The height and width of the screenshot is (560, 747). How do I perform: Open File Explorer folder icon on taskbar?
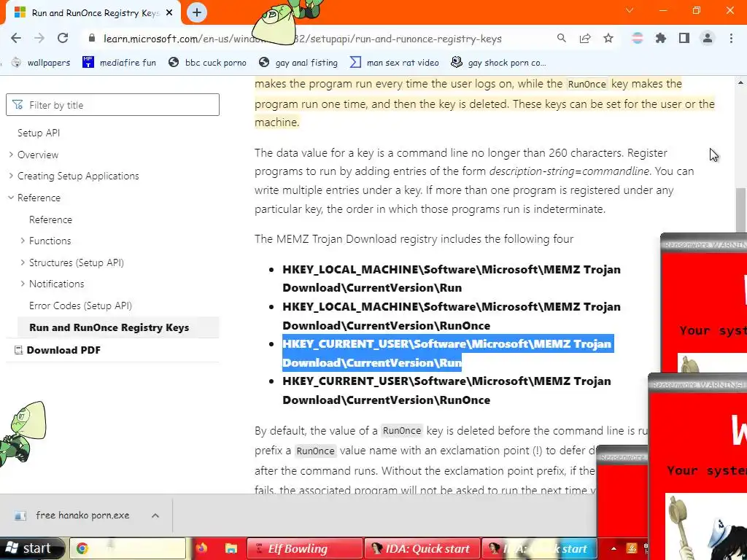pyautogui.click(x=231, y=548)
